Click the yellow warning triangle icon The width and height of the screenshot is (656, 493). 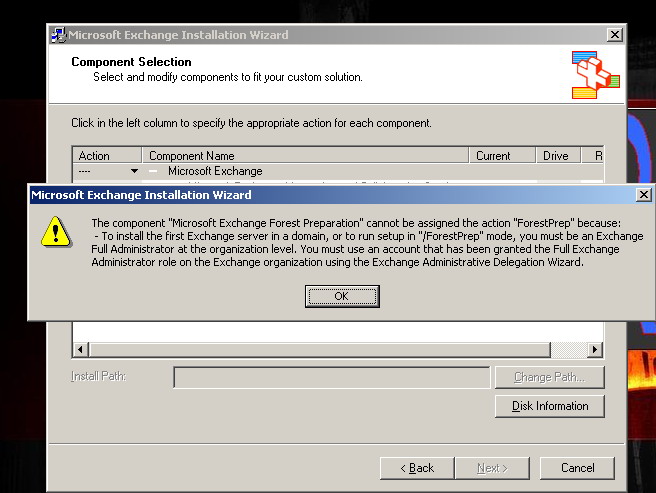click(53, 233)
